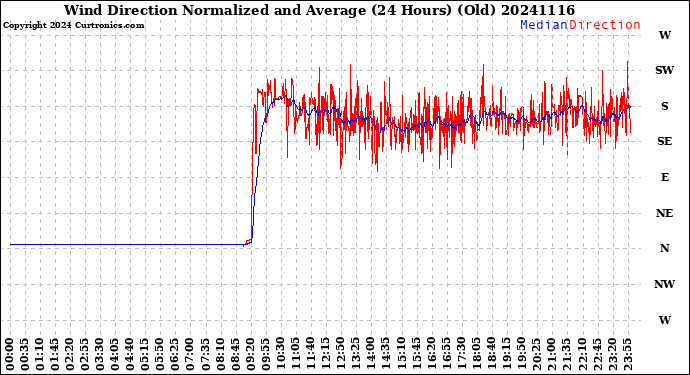Screen dimensions: 690x375
Task: Click the NW direction axis label
Action: click(x=664, y=284)
